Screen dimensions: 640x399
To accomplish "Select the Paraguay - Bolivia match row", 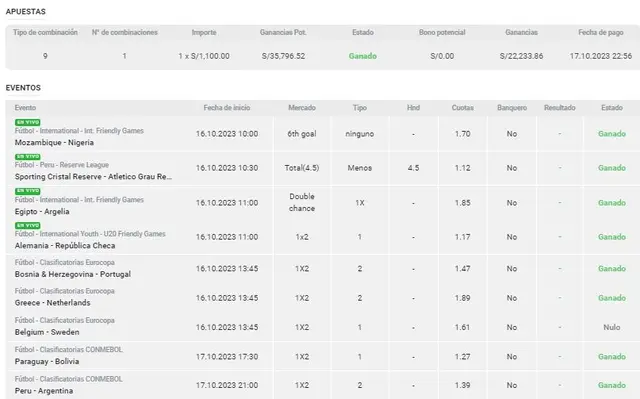I will [323, 356].
